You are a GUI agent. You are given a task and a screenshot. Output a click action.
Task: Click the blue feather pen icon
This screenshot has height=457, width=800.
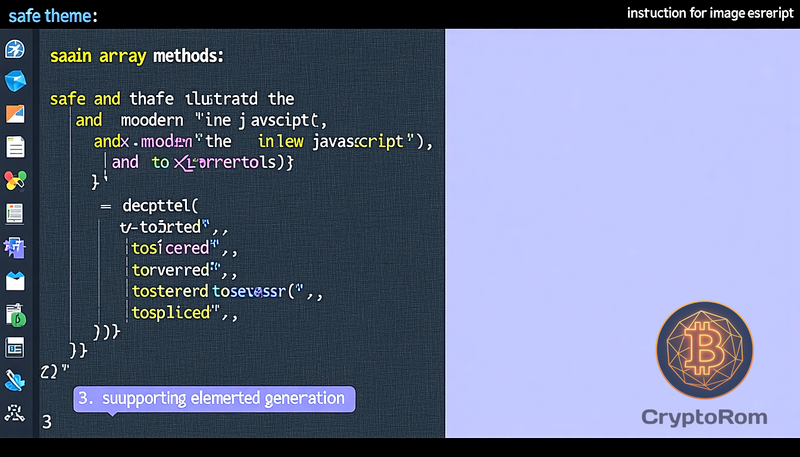[15, 380]
